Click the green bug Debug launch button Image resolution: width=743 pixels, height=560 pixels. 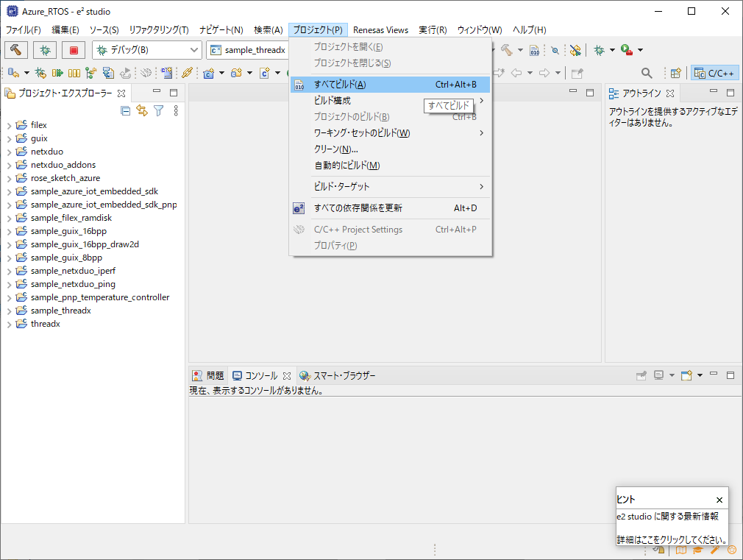click(x=45, y=50)
